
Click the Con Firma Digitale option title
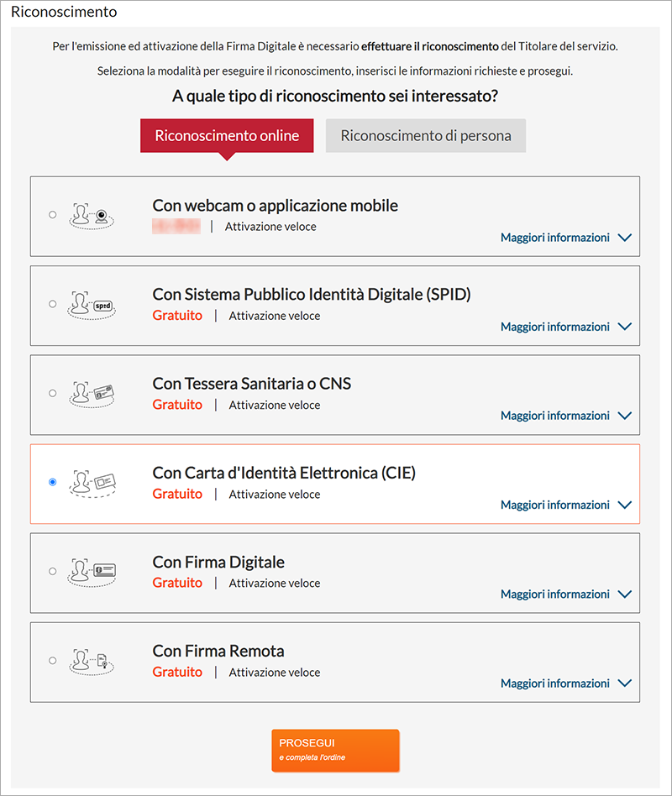coord(218,562)
